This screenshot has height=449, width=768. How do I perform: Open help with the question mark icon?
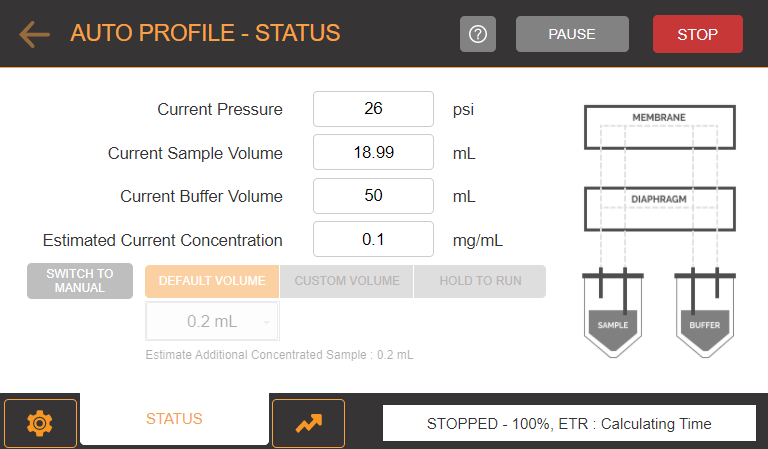click(478, 34)
